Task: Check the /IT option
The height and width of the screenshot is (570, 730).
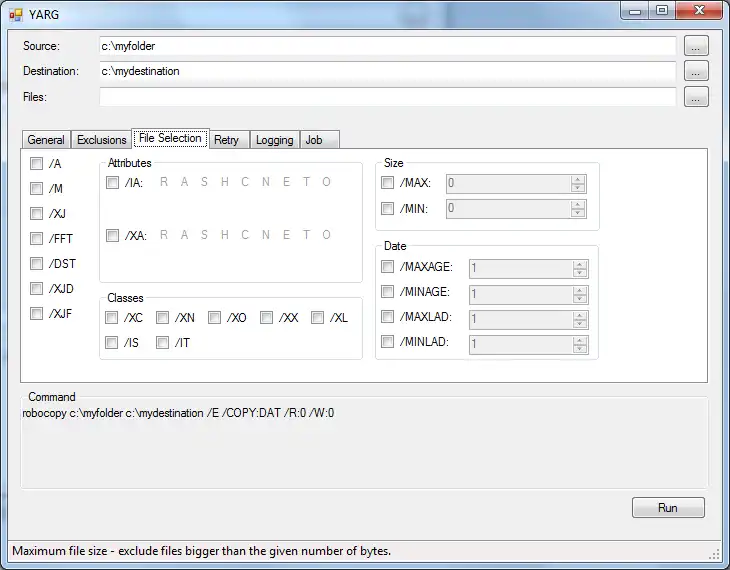Action: tap(162, 343)
